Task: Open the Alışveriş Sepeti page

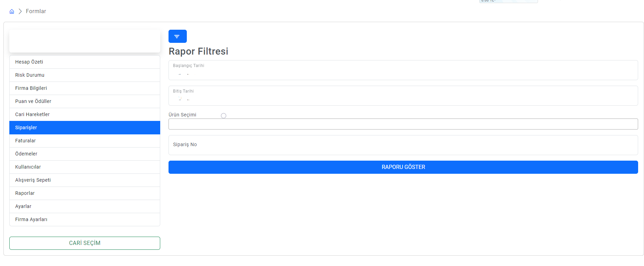Action: pos(85,180)
